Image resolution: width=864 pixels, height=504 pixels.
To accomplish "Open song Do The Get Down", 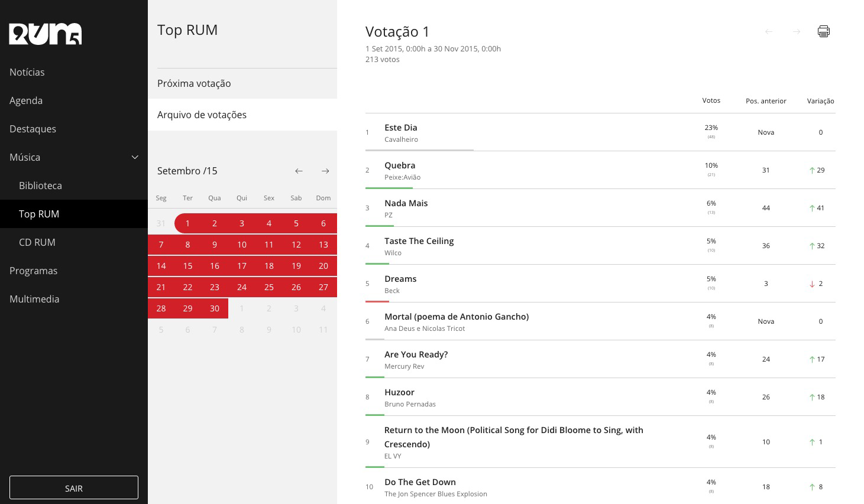I will click(420, 482).
